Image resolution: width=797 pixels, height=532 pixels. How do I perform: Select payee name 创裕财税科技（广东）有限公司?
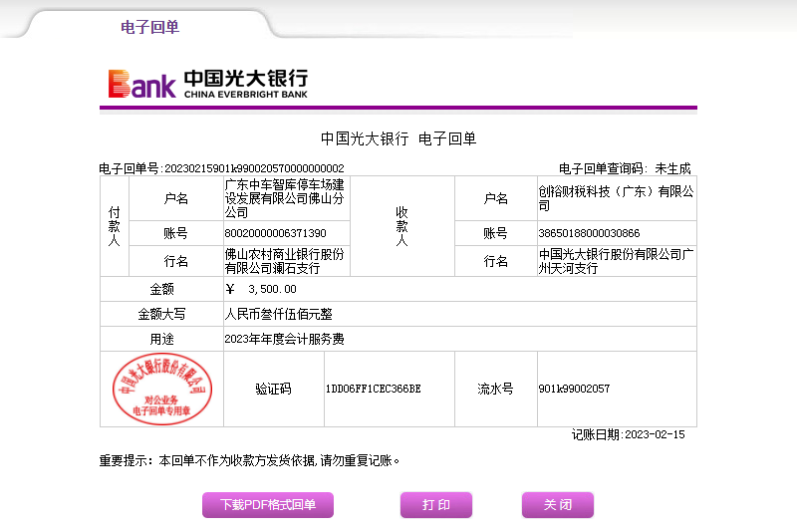click(x=616, y=198)
